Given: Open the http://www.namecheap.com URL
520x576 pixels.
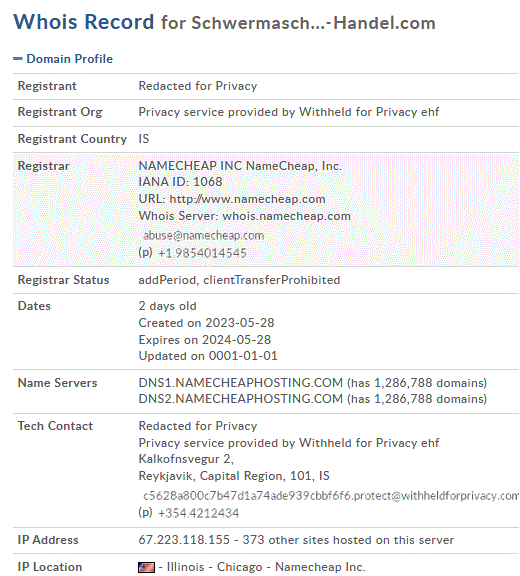Looking at the screenshot, I should point(247,199).
